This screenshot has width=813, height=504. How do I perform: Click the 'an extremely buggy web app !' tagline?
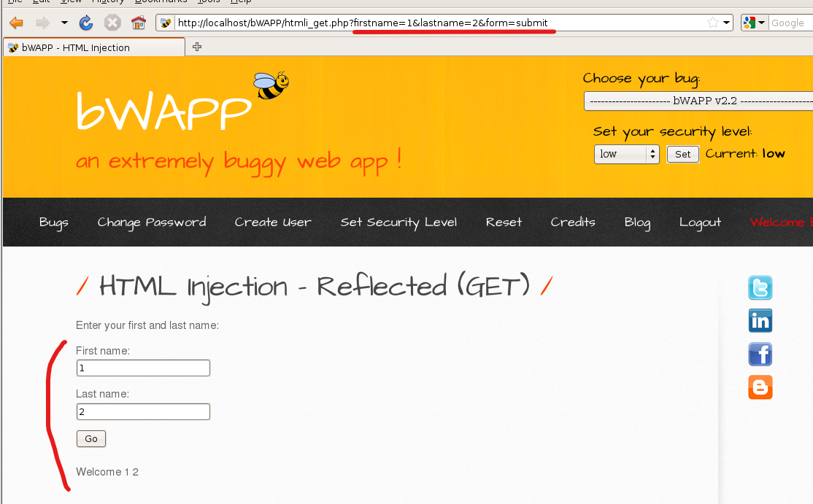point(239,162)
